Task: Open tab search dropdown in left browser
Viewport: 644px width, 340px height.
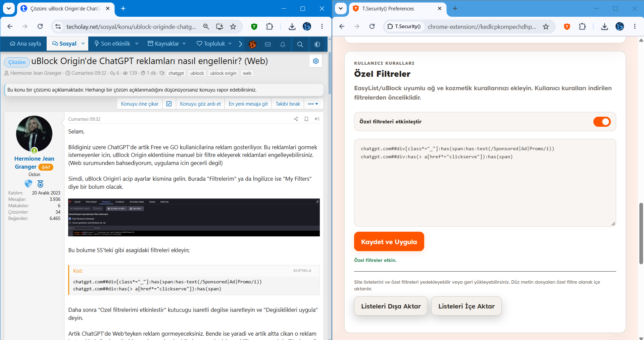Action: click(9, 8)
